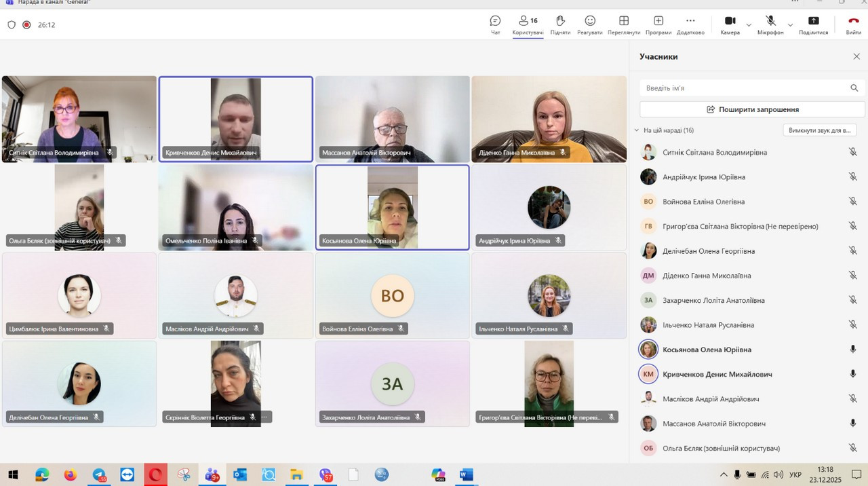Click the recording indicator next to timer
868x486 pixels.
click(x=26, y=25)
